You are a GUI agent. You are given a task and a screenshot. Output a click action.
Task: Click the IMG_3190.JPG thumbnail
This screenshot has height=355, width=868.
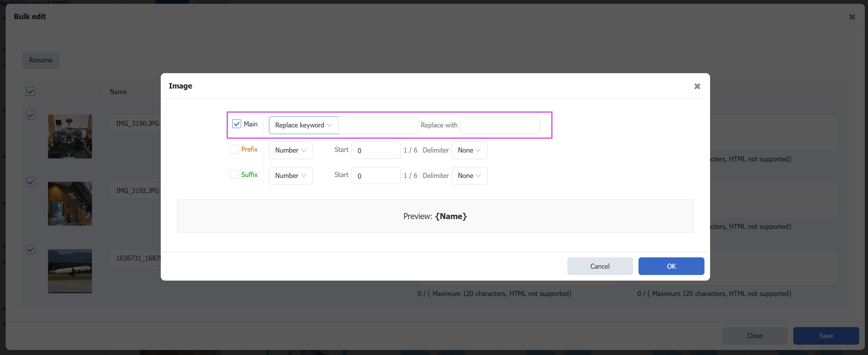pyautogui.click(x=70, y=137)
